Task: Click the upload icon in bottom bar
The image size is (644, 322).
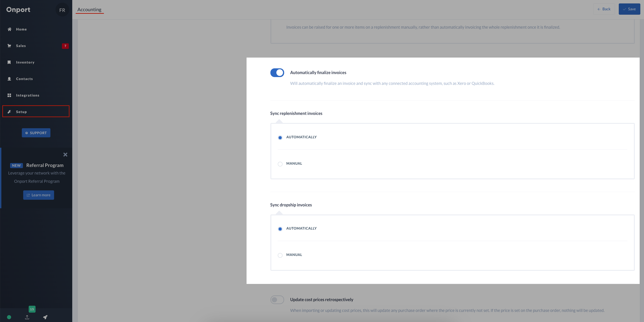Action: coord(27,317)
